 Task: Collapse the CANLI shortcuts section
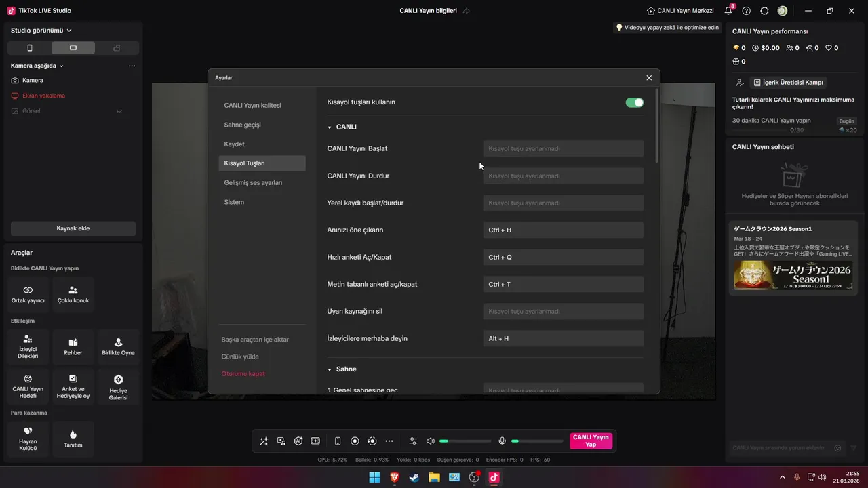(x=330, y=127)
